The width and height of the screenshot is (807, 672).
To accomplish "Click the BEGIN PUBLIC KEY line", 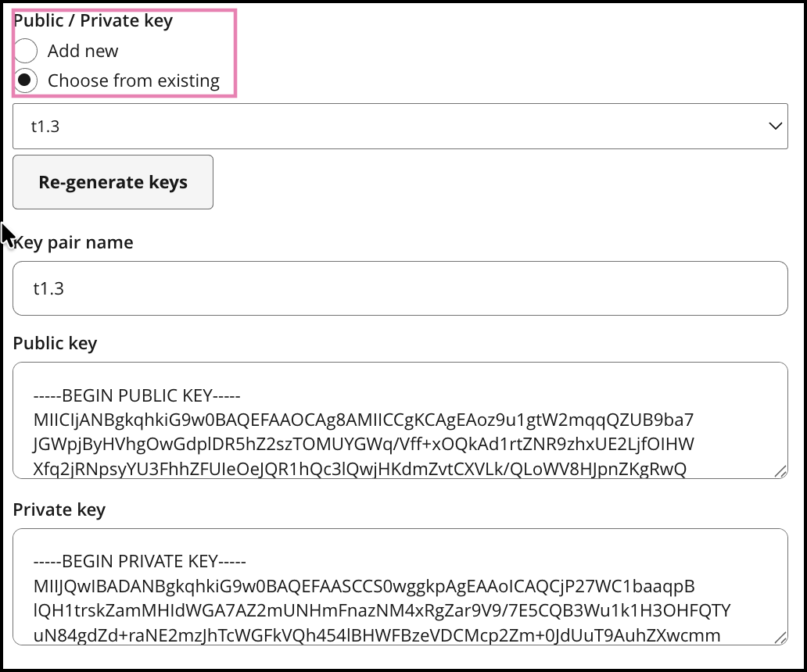I will pyautogui.click(x=137, y=395).
